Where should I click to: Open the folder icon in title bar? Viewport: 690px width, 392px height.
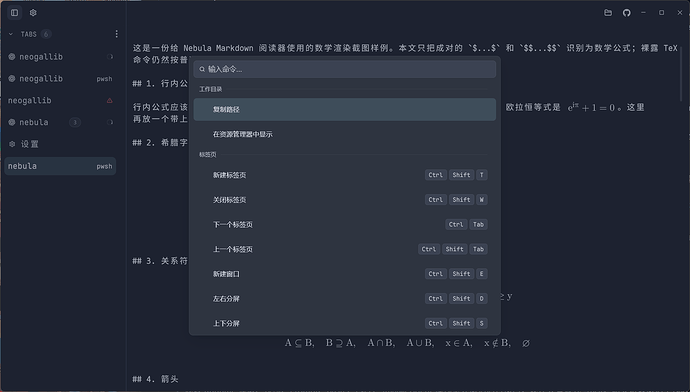[x=608, y=13]
